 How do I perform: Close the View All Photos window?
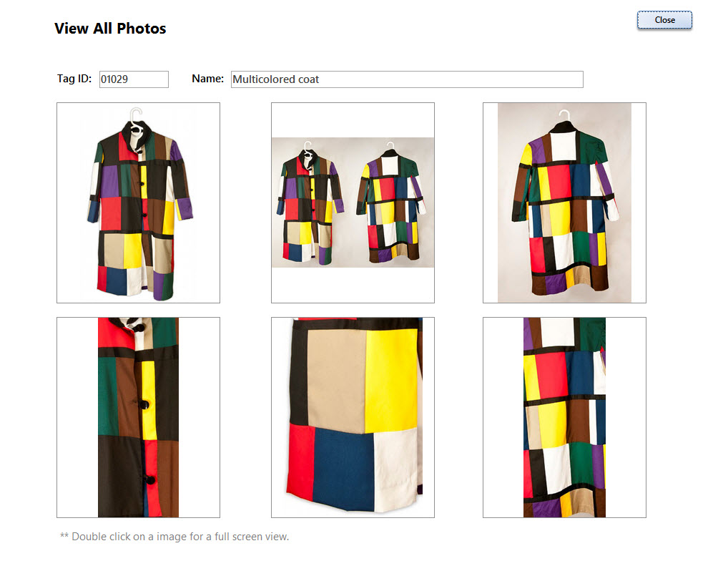(664, 20)
